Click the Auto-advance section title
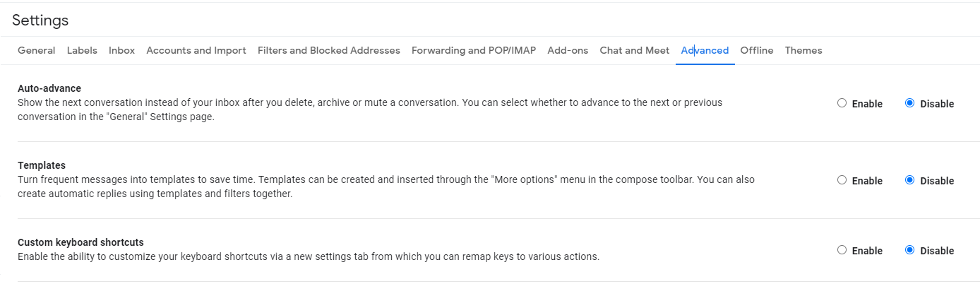980x284 pixels. point(49,88)
